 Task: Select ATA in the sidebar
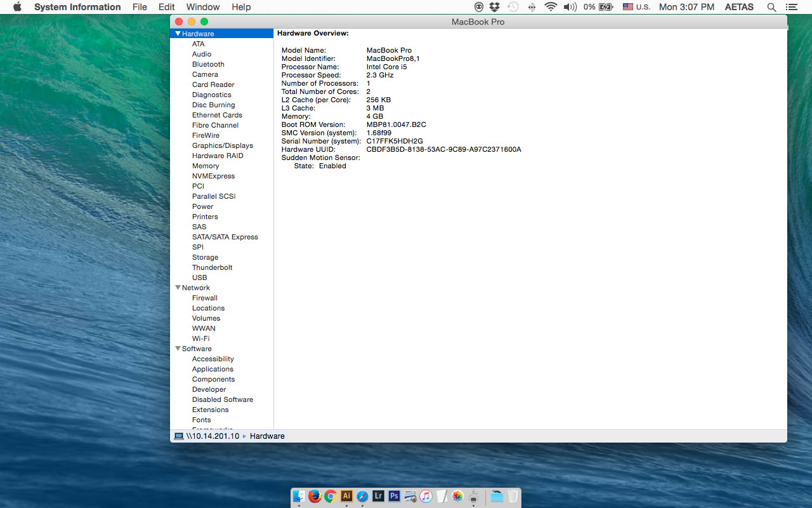199,44
